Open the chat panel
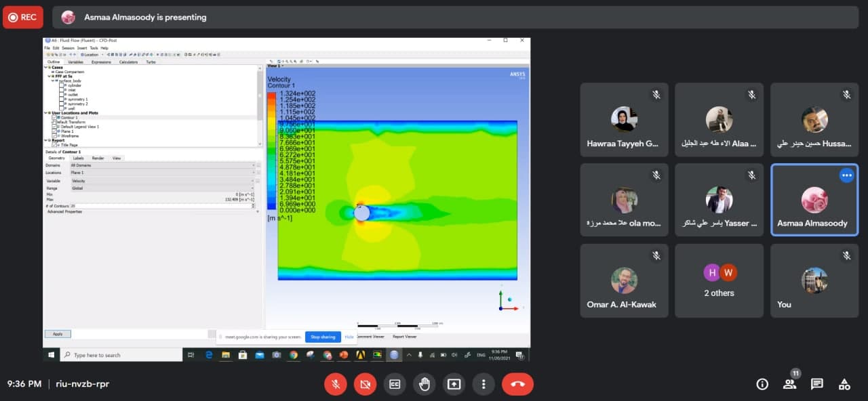Viewport: 868px width, 401px height. coord(817,384)
